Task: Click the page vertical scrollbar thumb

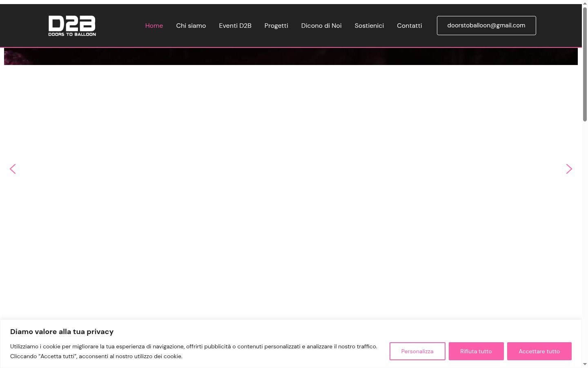Action: point(585,64)
